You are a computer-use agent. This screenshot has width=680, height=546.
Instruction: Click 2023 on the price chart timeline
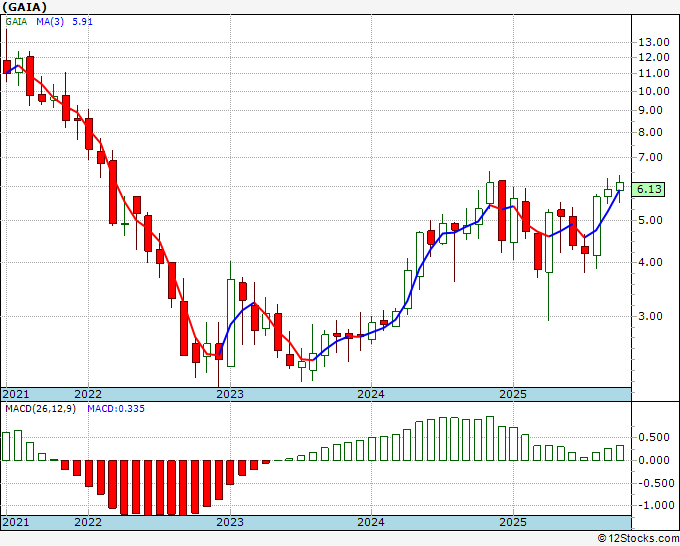(230, 394)
